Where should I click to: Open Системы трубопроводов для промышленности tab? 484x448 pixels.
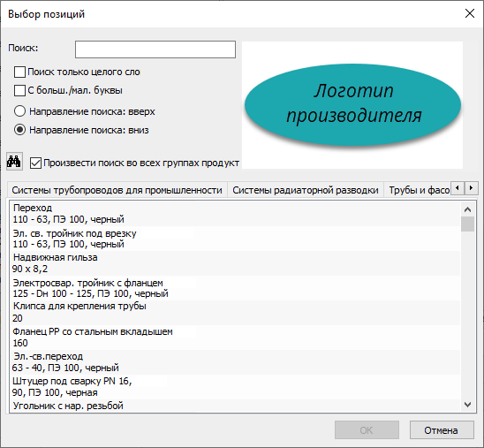pos(117,190)
